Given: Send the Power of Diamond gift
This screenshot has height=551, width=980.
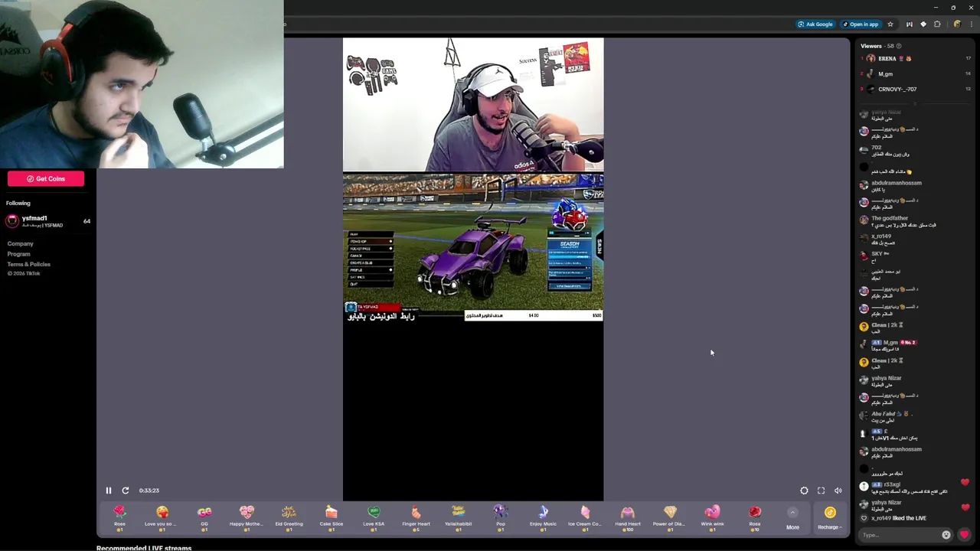Looking at the screenshot, I should 670,517.
